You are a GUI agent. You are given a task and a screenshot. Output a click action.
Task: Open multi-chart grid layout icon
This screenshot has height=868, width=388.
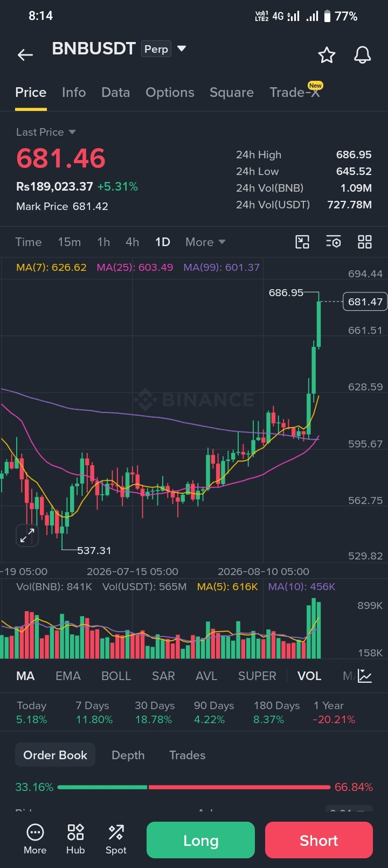click(x=365, y=242)
